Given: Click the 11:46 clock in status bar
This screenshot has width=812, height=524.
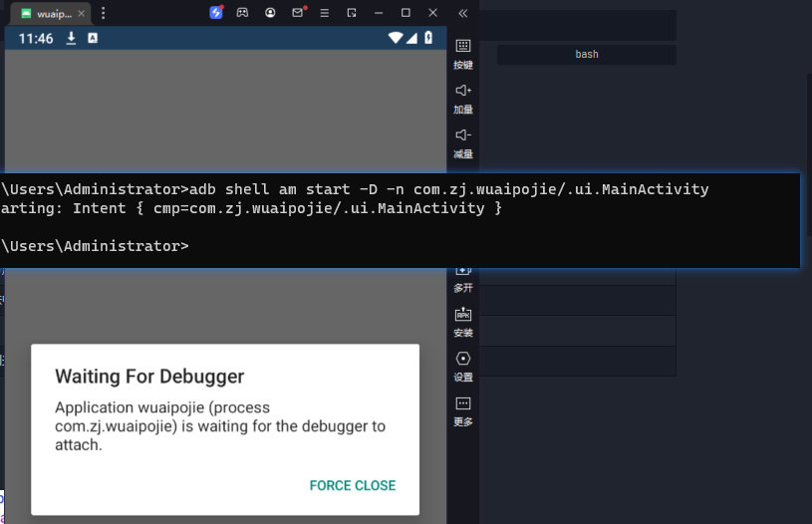Looking at the screenshot, I should tap(36, 38).
